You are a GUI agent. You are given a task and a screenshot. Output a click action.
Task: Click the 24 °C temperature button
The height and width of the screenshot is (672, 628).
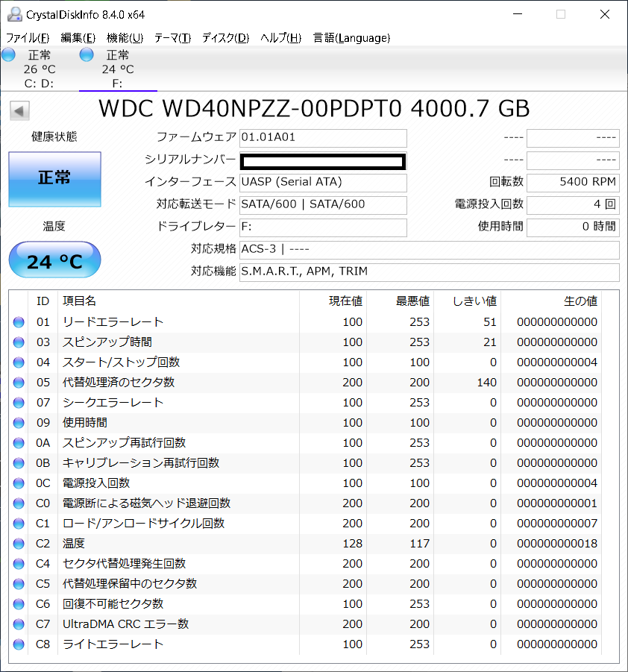55,260
